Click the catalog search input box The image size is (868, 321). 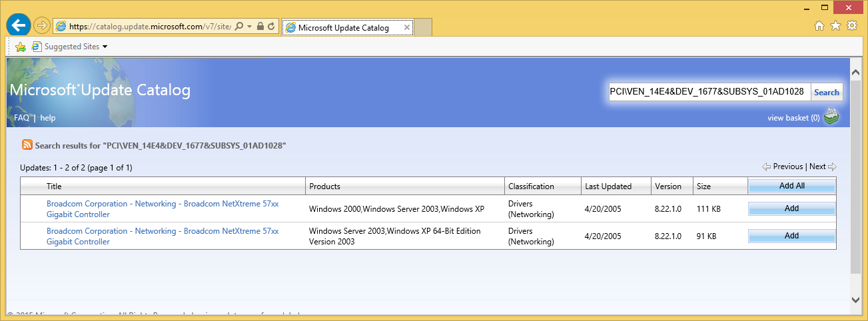coord(709,92)
